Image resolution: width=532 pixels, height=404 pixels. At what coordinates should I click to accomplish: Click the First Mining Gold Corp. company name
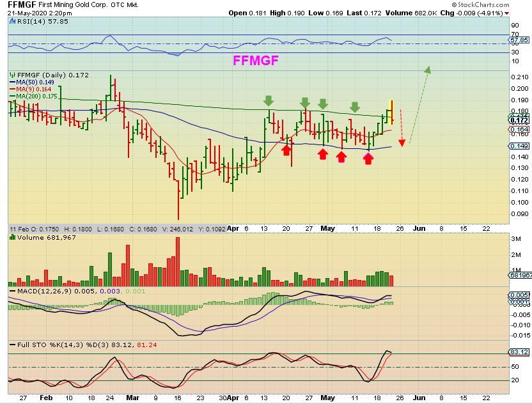(73, 5)
